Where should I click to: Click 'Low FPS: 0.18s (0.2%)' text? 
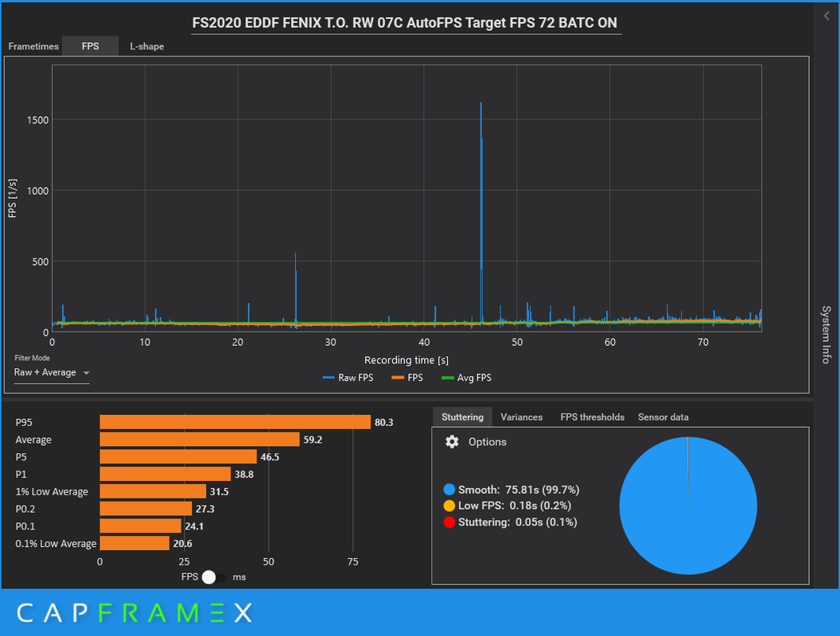(515, 506)
